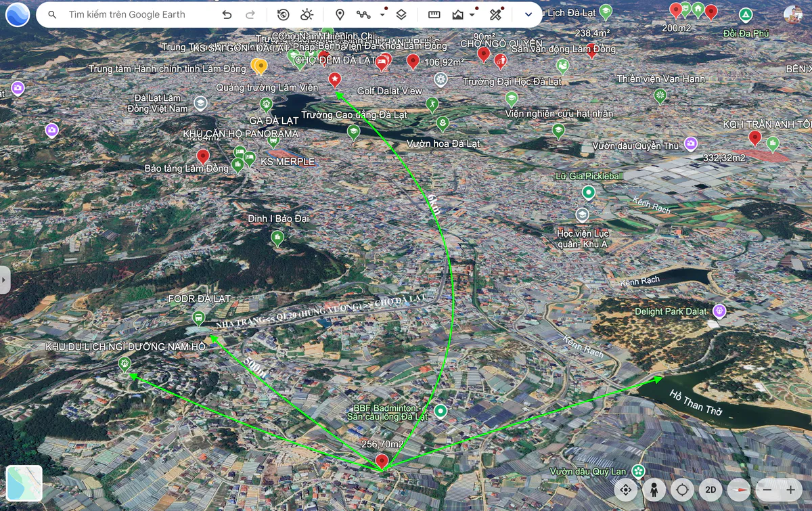Open the dropdown arrow next to the path tool

click(x=382, y=14)
